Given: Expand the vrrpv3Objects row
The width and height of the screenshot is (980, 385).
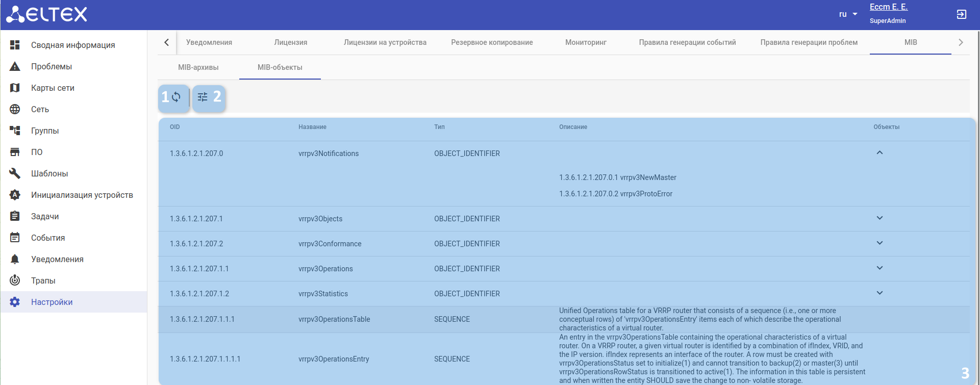Looking at the screenshot, I should pyautogui.click(x=880, y=218).
